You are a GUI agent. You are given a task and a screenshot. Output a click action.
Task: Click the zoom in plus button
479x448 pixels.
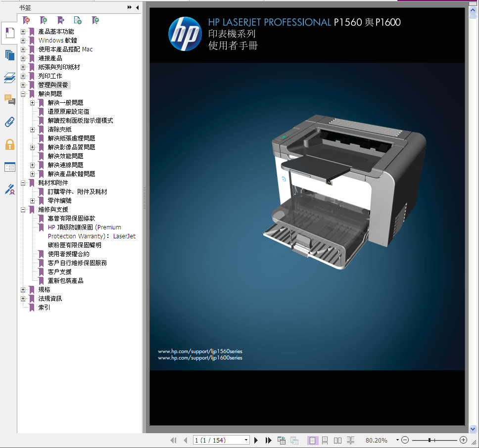pos(463,440)
